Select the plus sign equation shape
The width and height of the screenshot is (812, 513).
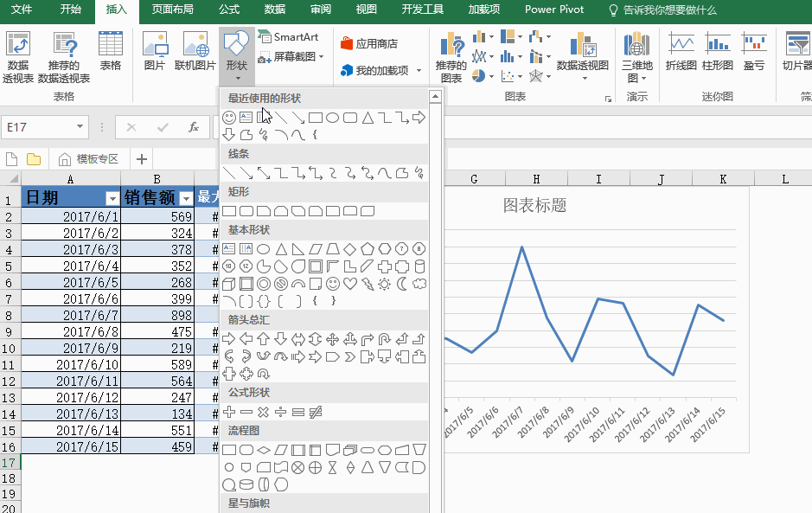point(229,412)
